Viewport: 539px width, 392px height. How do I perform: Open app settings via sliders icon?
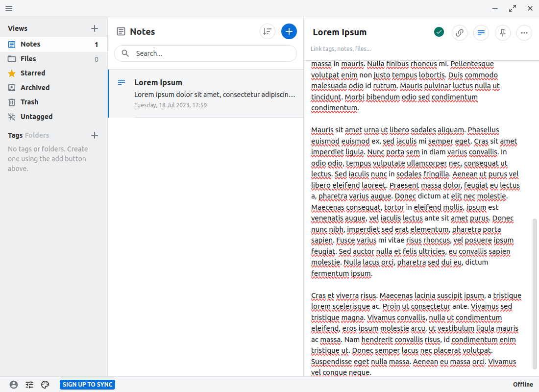(x=29, y=384)
